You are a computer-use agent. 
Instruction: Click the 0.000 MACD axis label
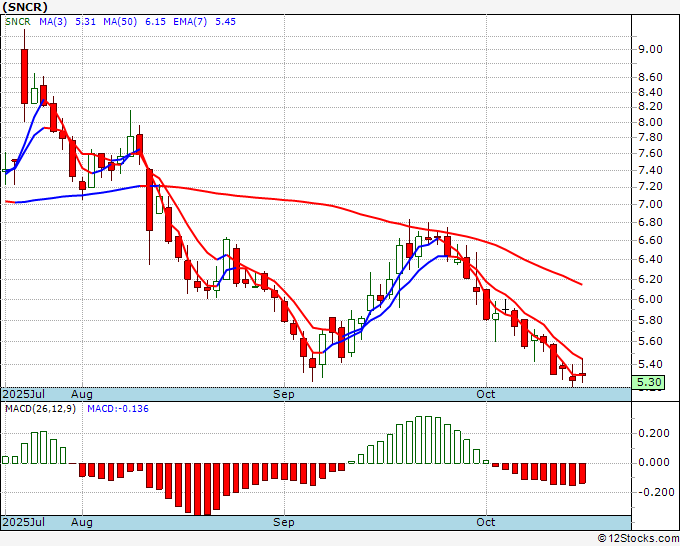coord(654,462)
